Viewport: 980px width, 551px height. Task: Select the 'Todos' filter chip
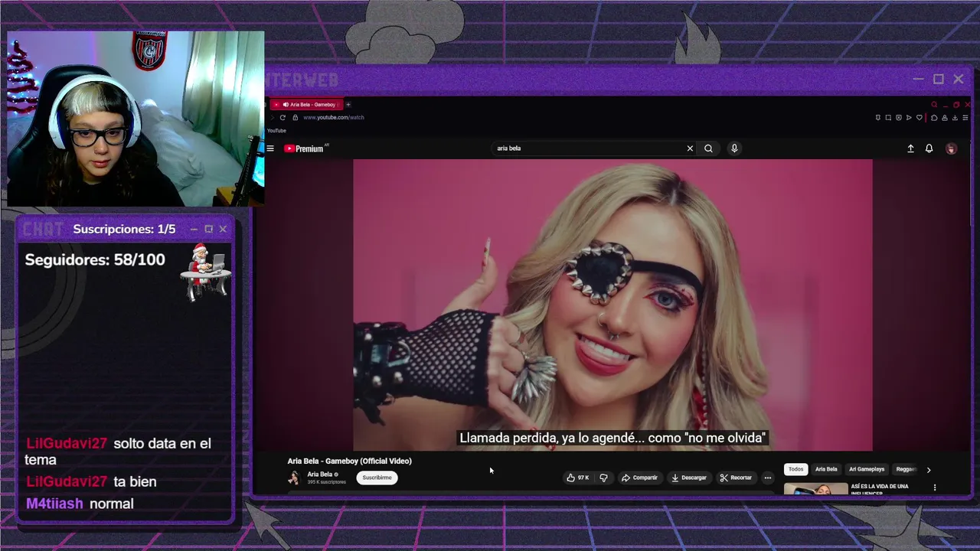(796, 469)
